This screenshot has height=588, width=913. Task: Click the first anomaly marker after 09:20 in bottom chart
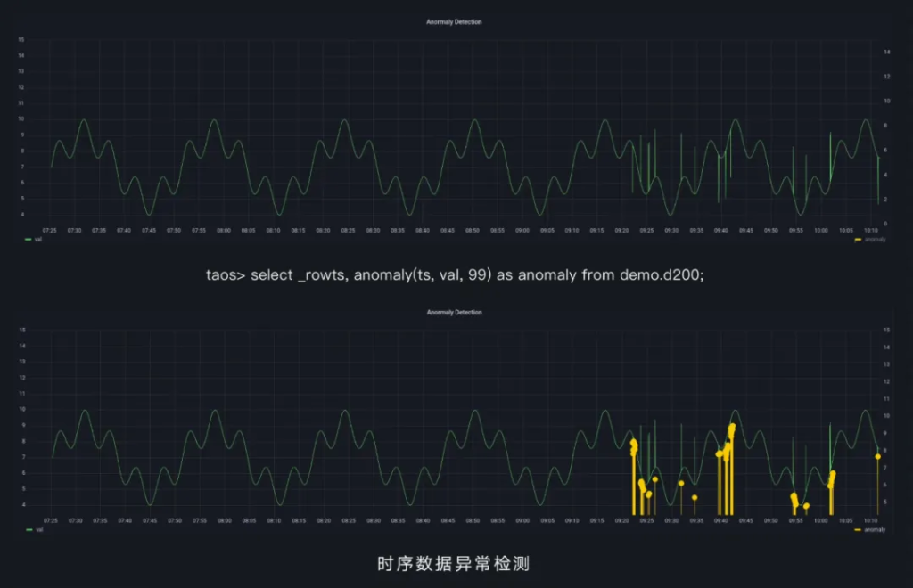(x=633, y=442)
